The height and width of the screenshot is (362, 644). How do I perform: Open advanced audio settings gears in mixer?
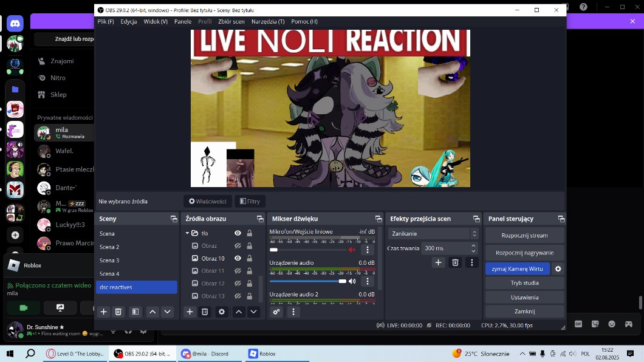click(276, 312)
